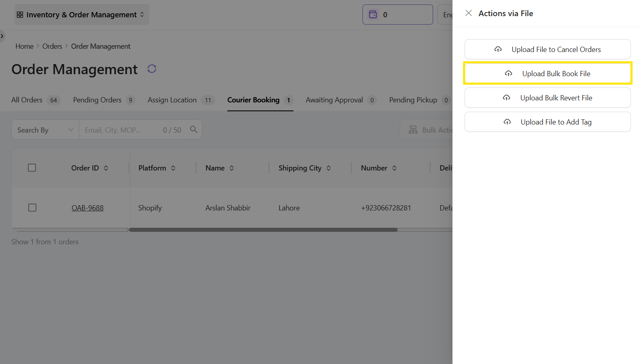Switch to the Pending Orders tab
The width and height of the screenshot is (641, 364).
tap(97, 100)
